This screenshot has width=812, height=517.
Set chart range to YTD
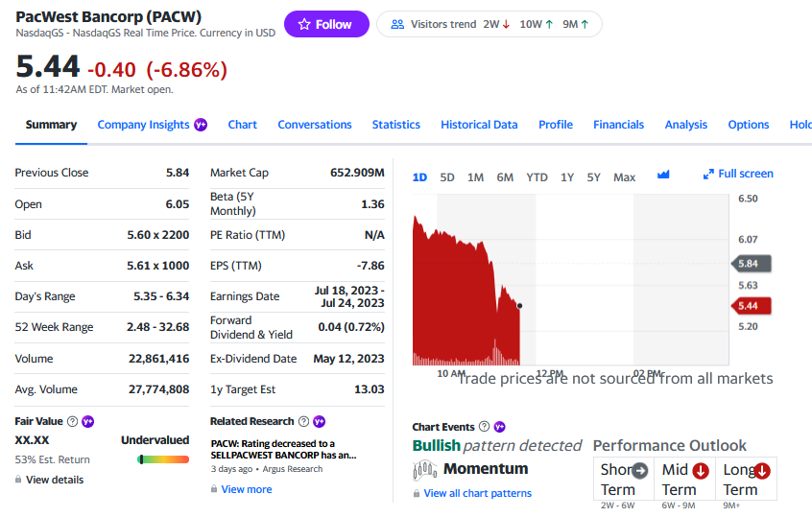(537, 177)
